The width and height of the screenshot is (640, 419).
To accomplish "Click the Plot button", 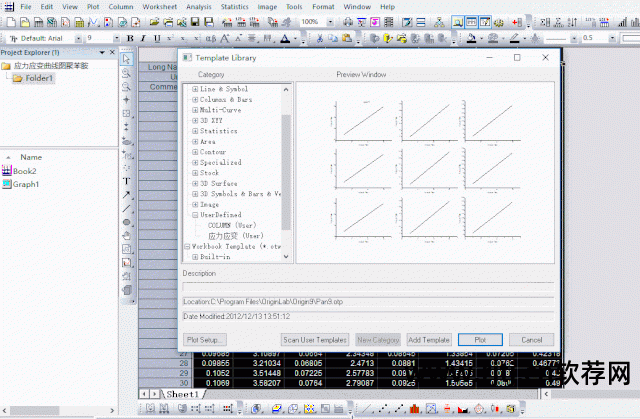I will click(x=480, y=339).
